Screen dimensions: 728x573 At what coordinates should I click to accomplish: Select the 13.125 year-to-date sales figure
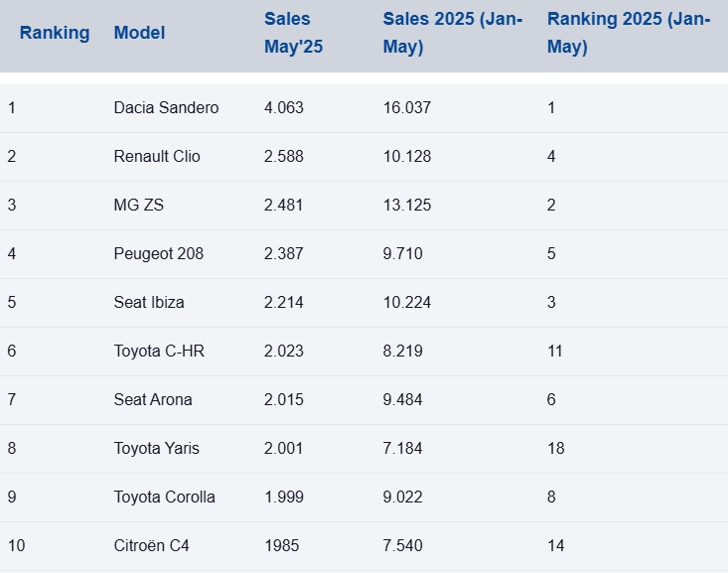[x=407, y=205]
